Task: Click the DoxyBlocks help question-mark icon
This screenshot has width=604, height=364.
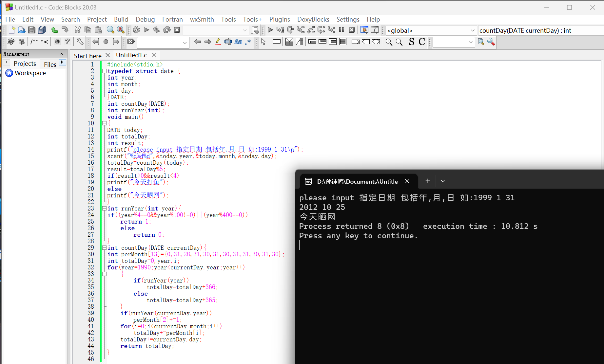Action: point(68,42)
